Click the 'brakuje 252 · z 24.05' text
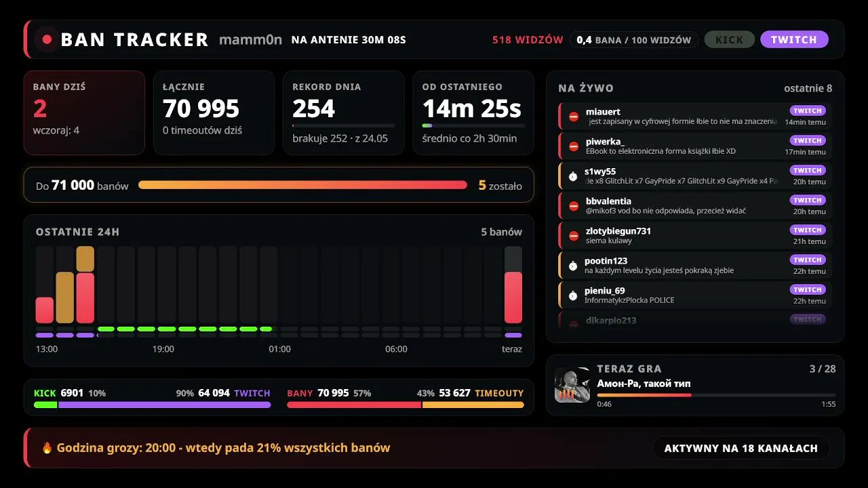Image resolution: width=868 pixels, height=488 pixels. (340, 138)
